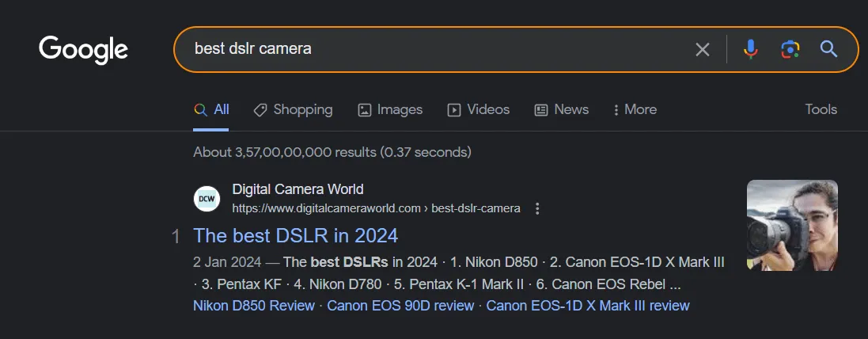Image resolution: width=868 pixels, height=339 pixels.
Task: Open the Nikon D850 Review sitelink
Action: tap(254, 305)
